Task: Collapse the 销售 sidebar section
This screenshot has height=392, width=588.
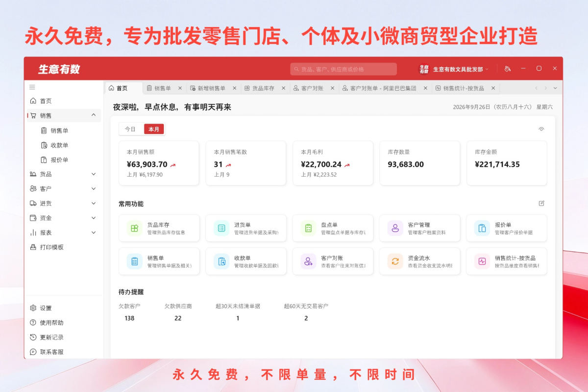Action: (94, 115)
